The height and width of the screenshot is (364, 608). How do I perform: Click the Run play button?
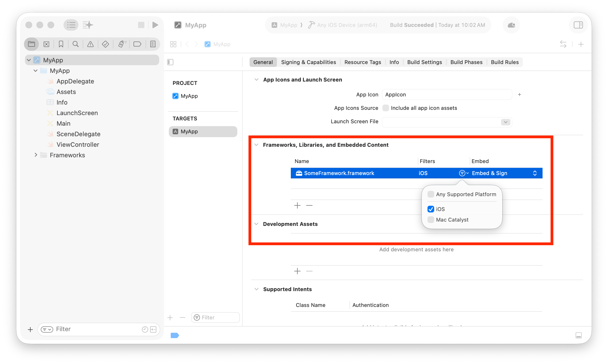155,25
